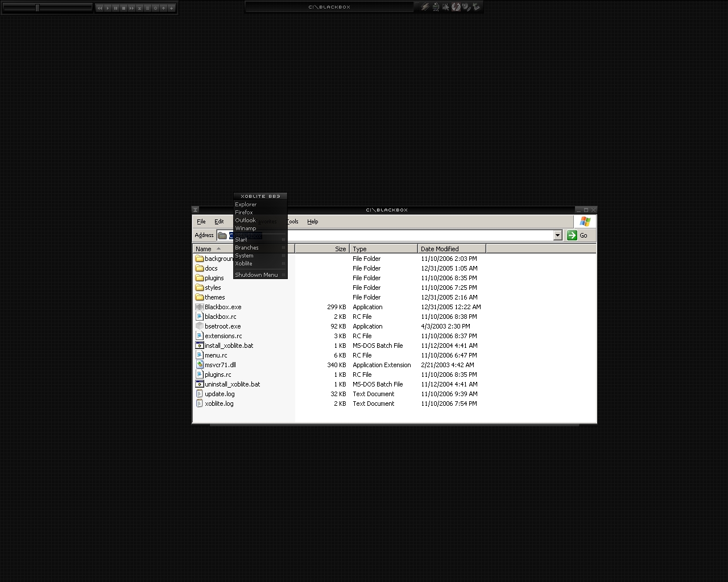
Task: Click the window menu icon on Explorer titlebar
Action: (195, 210)
